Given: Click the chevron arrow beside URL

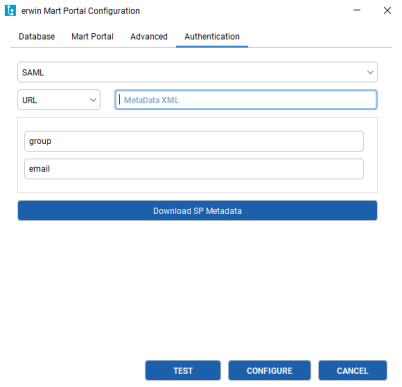Looking at the screenshot, I should 93,100.
